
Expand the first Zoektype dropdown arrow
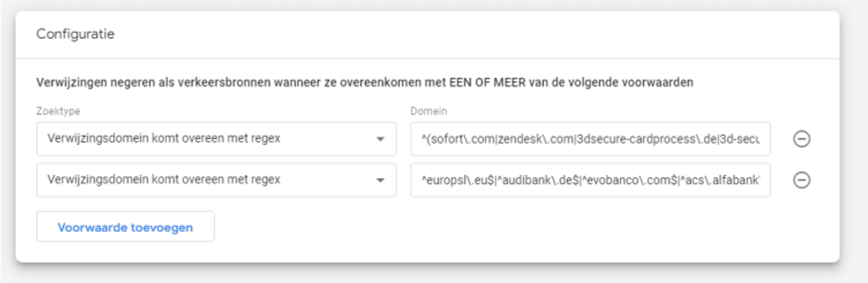(x=379, y=140)
